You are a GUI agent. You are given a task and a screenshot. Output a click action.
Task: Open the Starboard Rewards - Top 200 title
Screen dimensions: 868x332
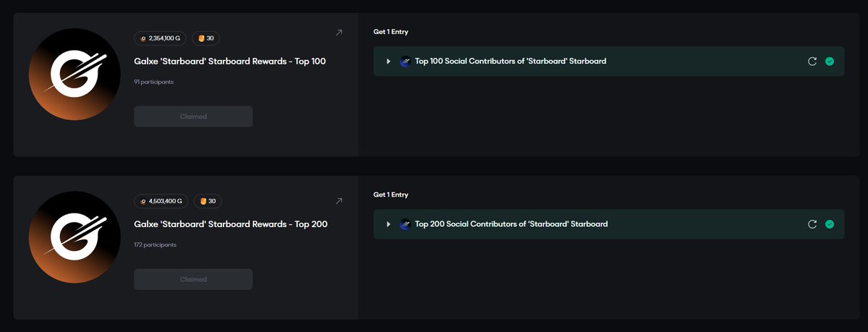(x=231, y=224)
